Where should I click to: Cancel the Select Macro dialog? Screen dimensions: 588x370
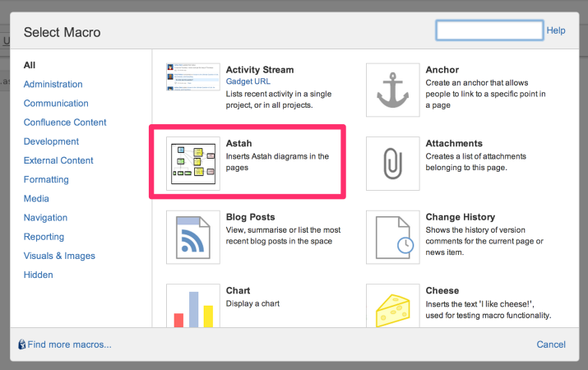551,345
